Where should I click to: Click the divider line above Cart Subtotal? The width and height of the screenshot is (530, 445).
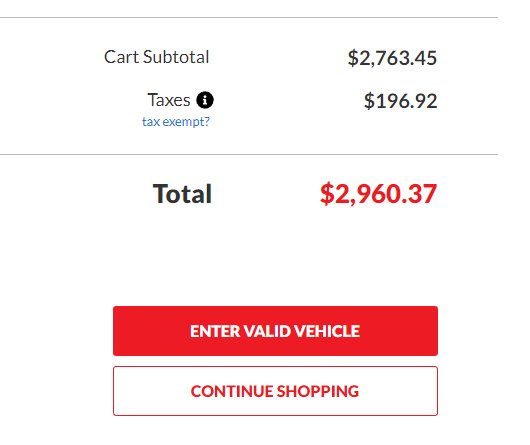click(x=249, y=17)
